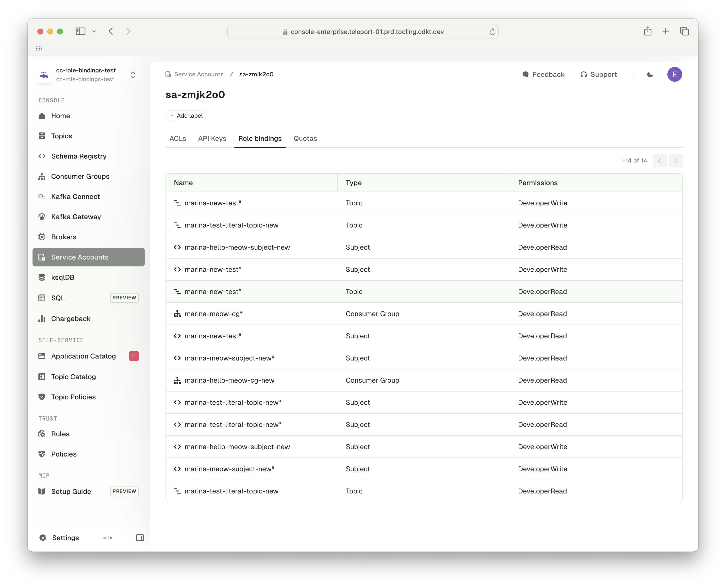Toggle the Safari sidebar button
726x588 pixels.
(x=80, y=32)
